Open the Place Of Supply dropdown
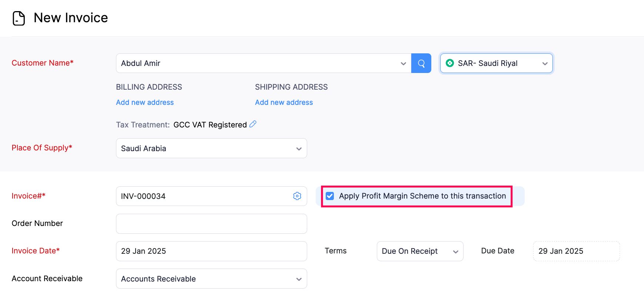 [x=211, y=149]
